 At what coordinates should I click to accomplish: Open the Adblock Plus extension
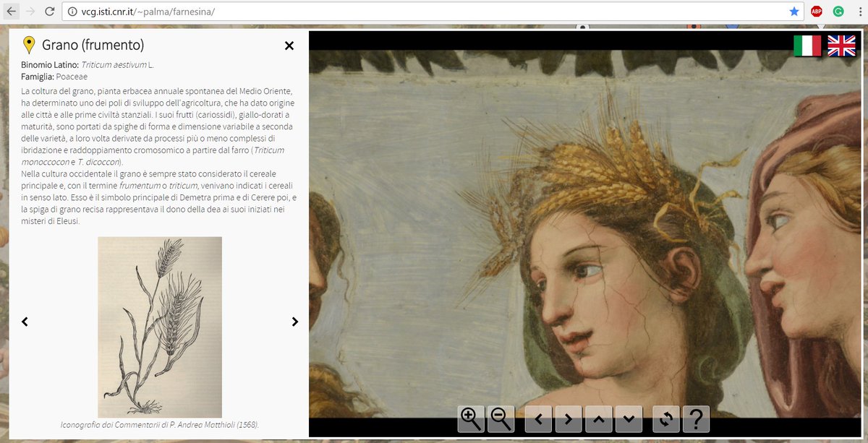click(817, 12)
